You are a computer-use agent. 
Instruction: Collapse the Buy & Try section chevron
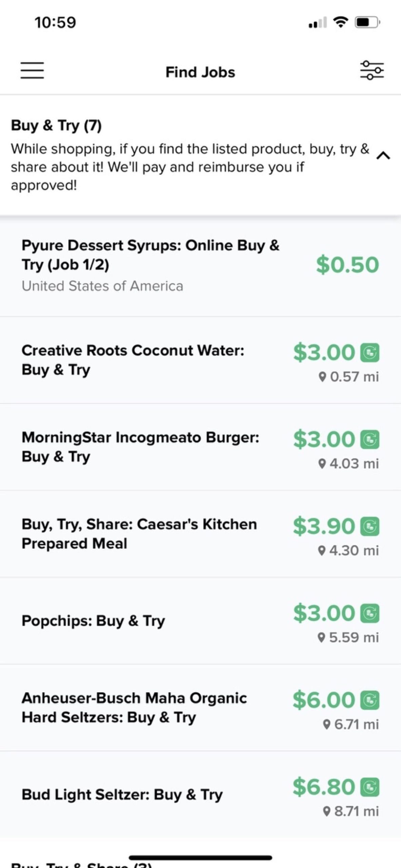coord(384,156)
